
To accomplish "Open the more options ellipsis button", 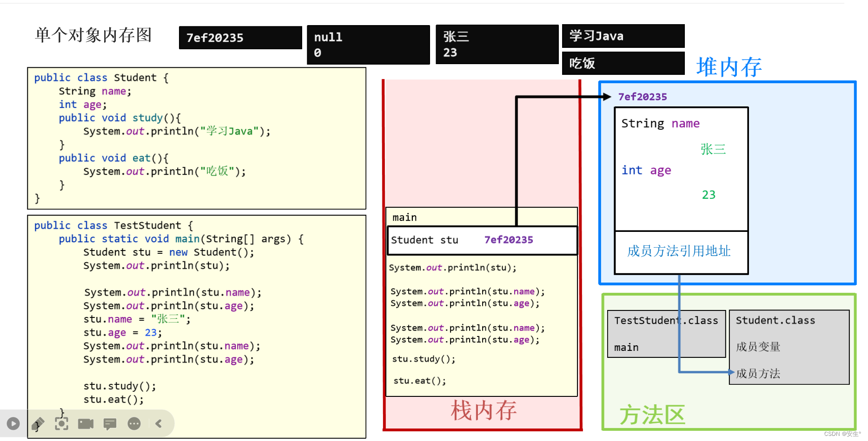I will (x=134, y=423).
